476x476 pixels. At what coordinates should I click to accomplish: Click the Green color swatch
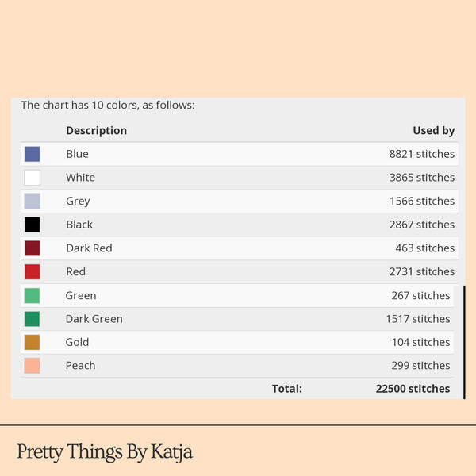tap(32, 295)
